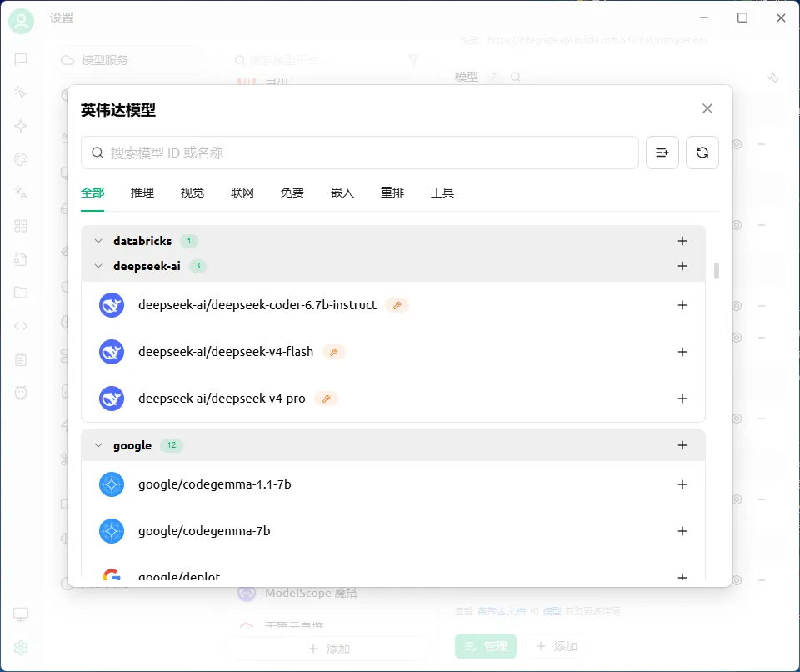Viewport: 800px width, 672px height.
Task: Click the green 管理 button in settings
Action: point(486,646)
